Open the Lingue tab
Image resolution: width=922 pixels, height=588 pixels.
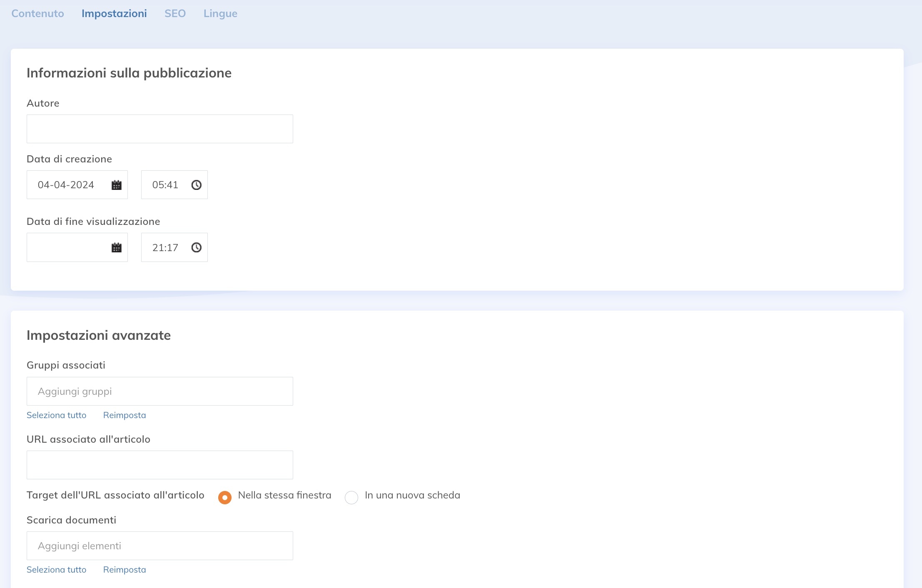coord(220,14)
